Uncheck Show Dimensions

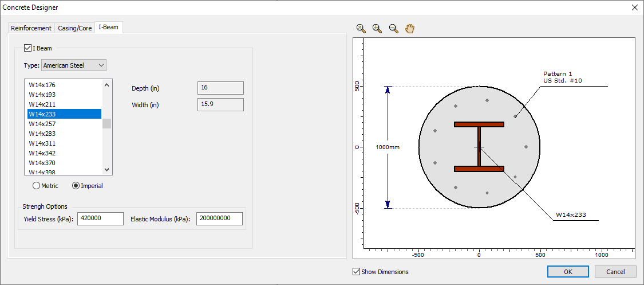tap(357, 271)
